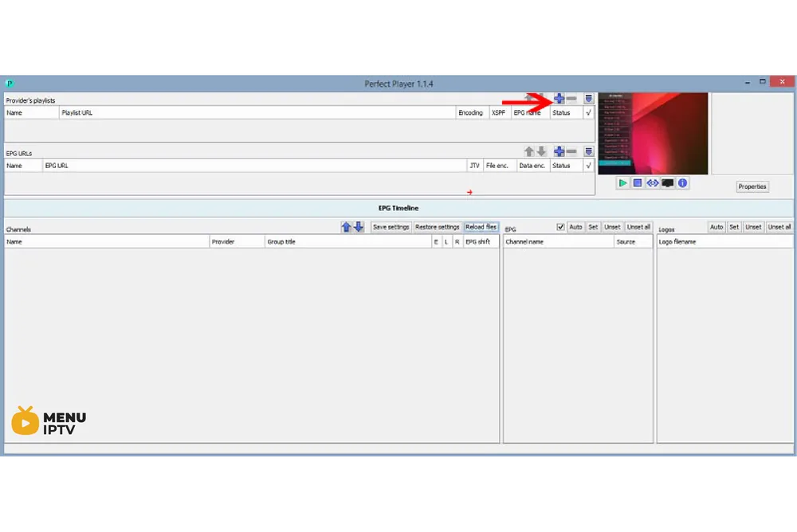797x532 pixels.
Task: Click the EPG panel Unset all button
Action: click(638, 227)
